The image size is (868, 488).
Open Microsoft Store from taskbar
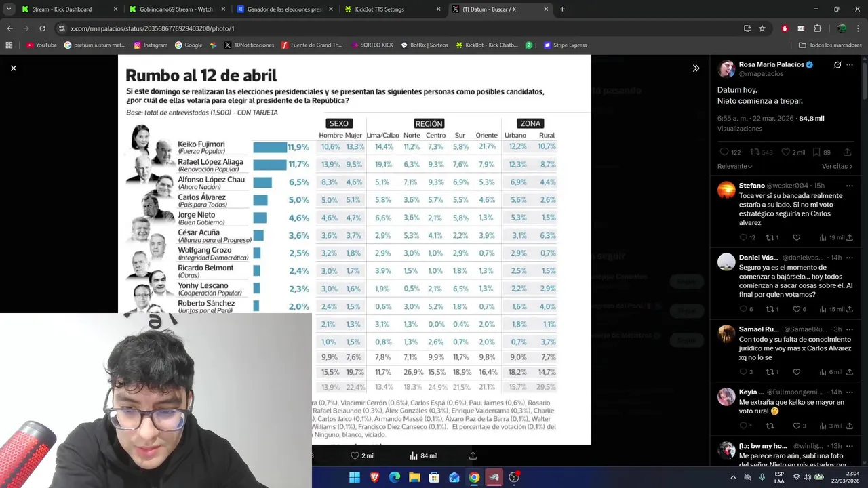pos(434,477)
